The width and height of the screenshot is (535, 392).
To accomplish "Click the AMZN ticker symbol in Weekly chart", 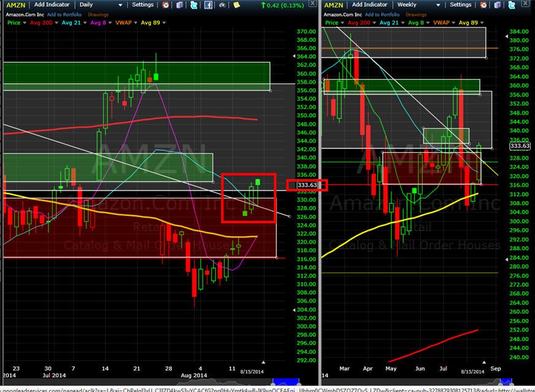I will (x=334, y=5).
